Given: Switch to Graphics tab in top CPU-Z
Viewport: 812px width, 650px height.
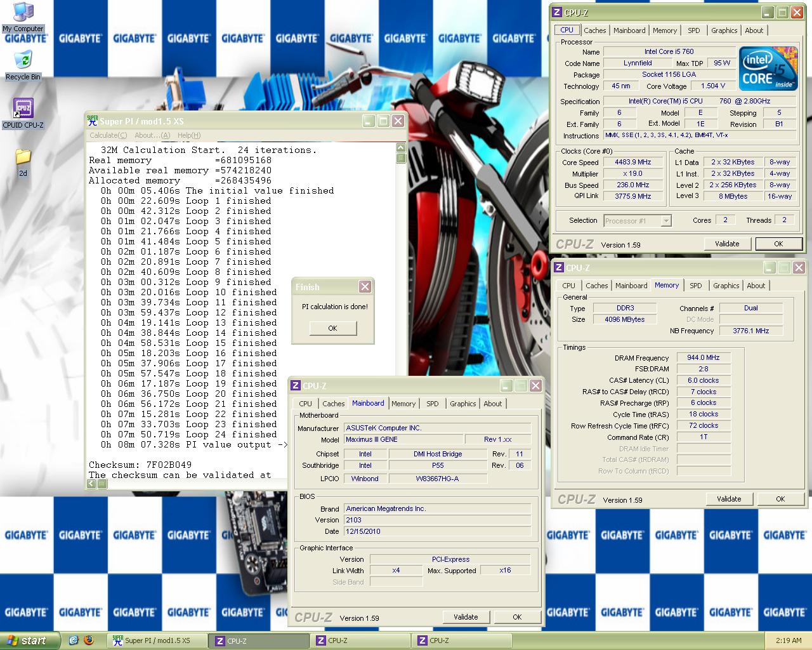Looking at the screenshot, I should [724, 30].
